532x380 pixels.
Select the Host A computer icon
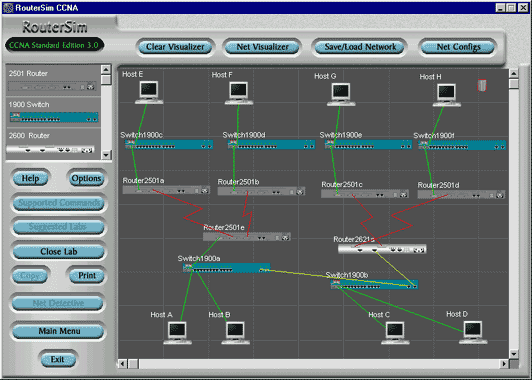click(177, 333)
